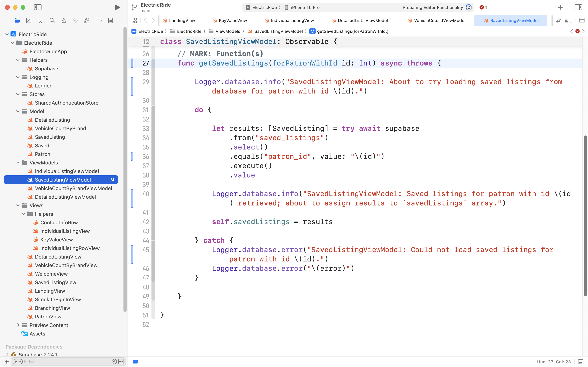Viewport: 588px width, 367px height.
Task: Open the Report navigator icon
Action: pyautogui.click(x=110, y=20)
